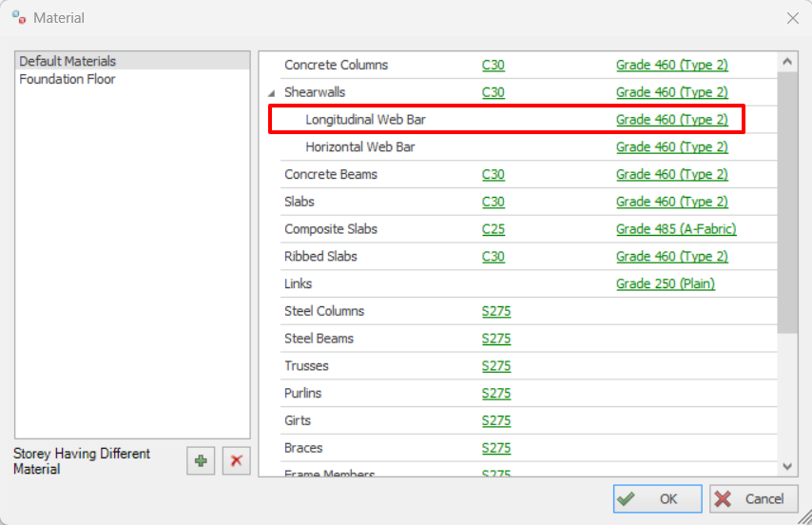Open Links Grade 250 (Plain) link

coord(666,284)
